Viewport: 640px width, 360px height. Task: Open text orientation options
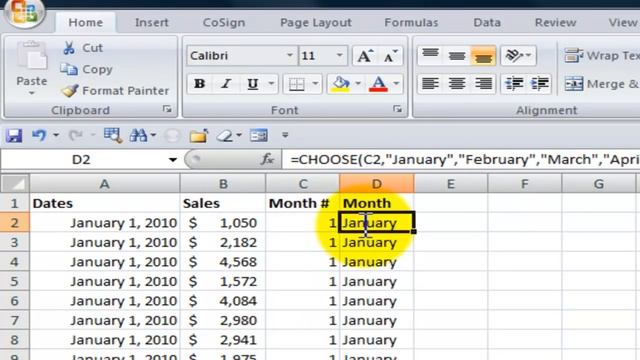[518, 56]
